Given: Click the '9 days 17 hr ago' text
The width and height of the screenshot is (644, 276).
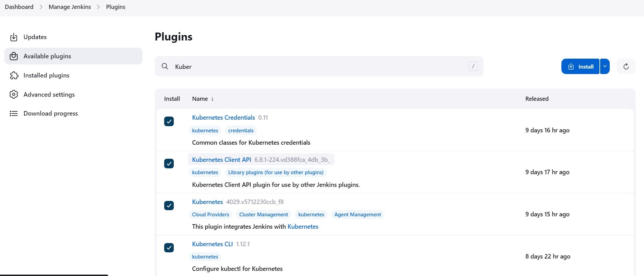Looking at the screenshot, I should coord(547,172).
